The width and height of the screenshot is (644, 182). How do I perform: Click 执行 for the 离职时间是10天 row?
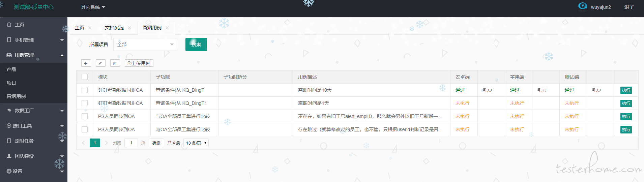pyautogui.click(x=626, y=90)
